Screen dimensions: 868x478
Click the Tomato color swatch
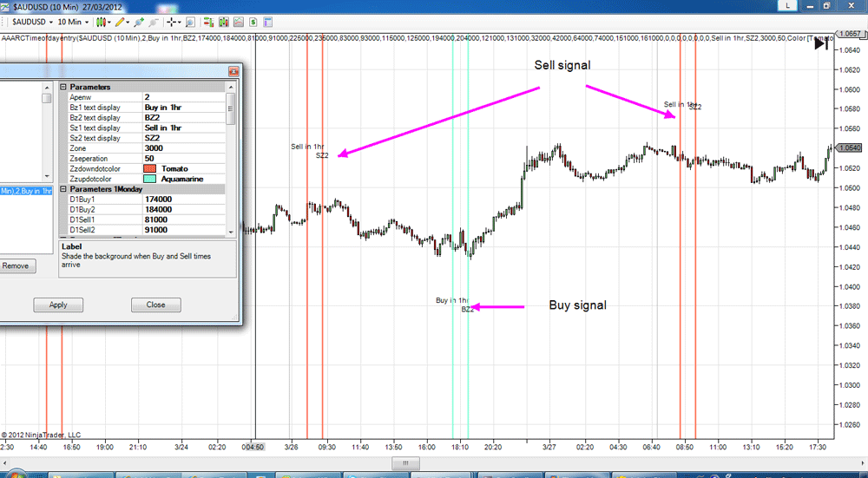150,169
